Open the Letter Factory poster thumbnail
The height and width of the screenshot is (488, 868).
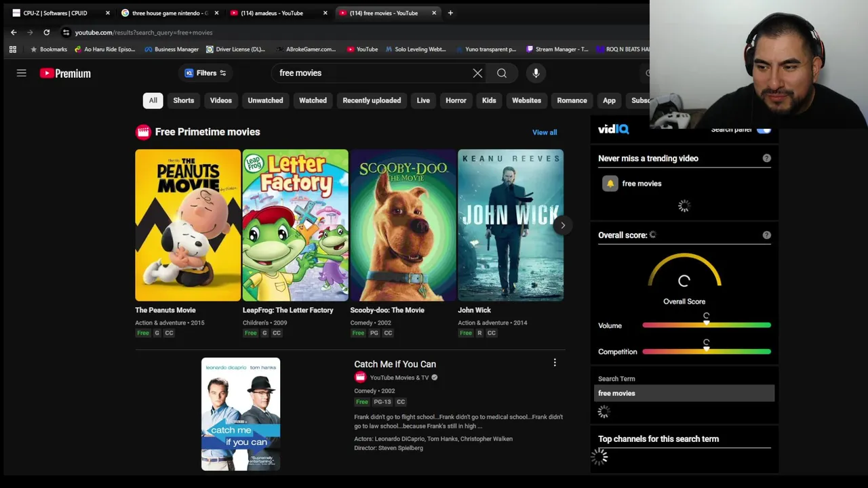(295, 225)
